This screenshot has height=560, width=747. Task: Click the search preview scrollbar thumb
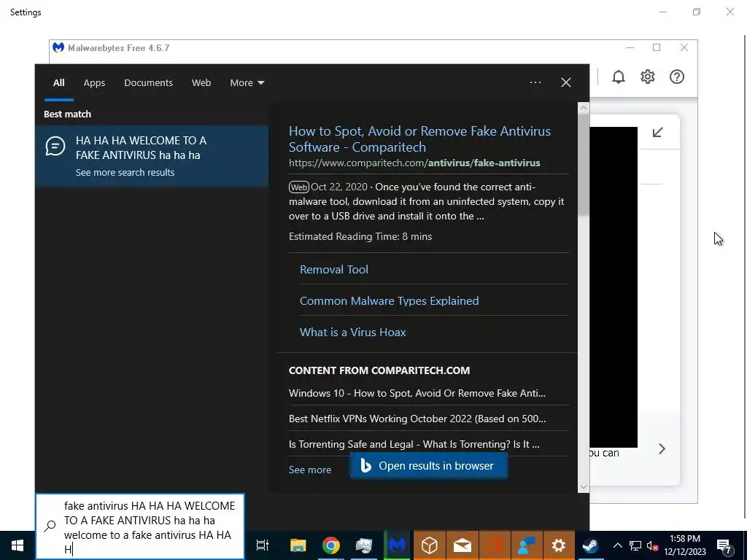[583, 165]
